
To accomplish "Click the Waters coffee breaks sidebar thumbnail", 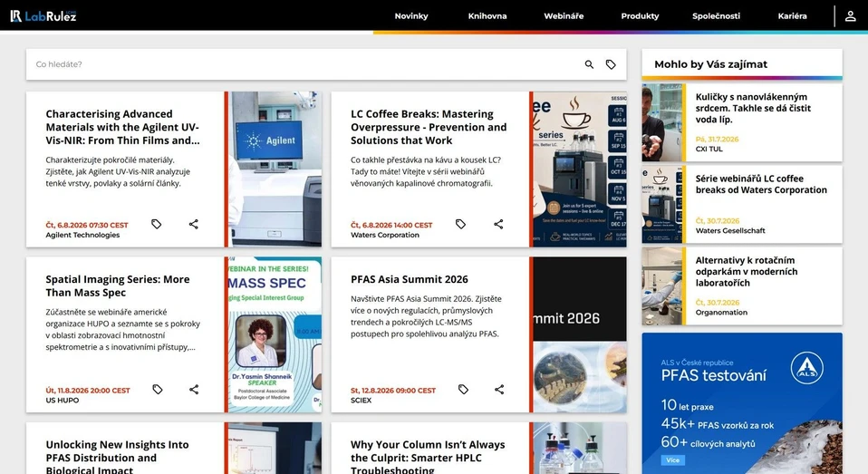I will click(662, 204).
